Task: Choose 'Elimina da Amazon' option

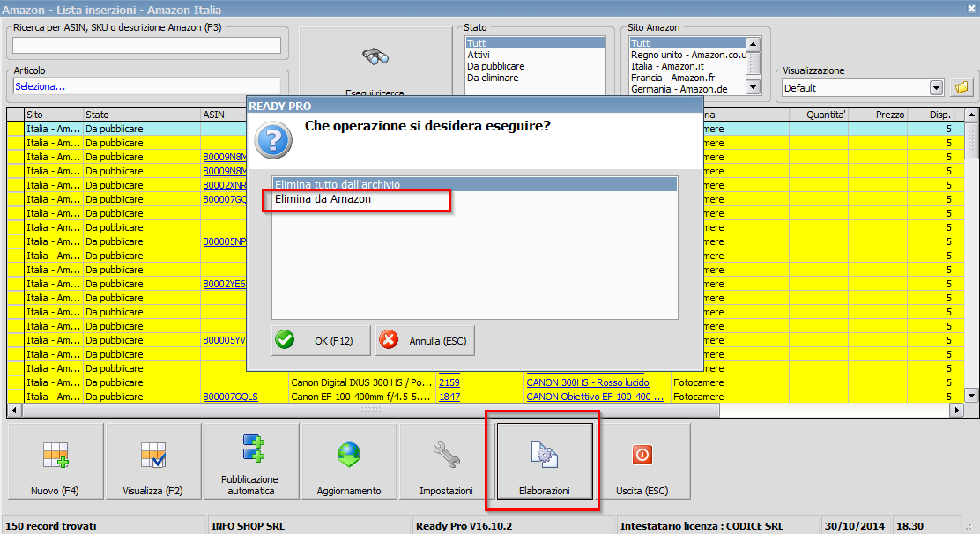Action: point(474,198)
